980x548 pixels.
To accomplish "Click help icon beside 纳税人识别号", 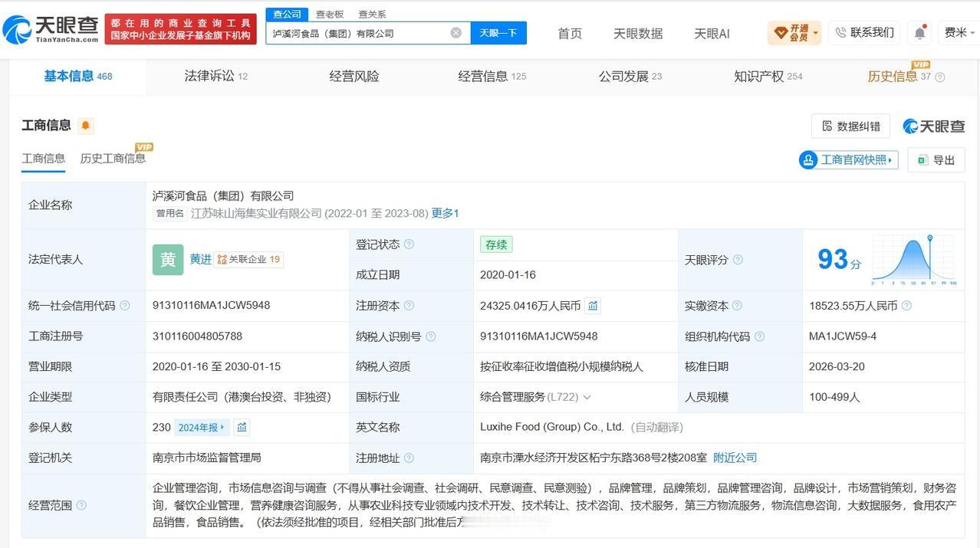I will pyautogui.click(x=430, y=336).
